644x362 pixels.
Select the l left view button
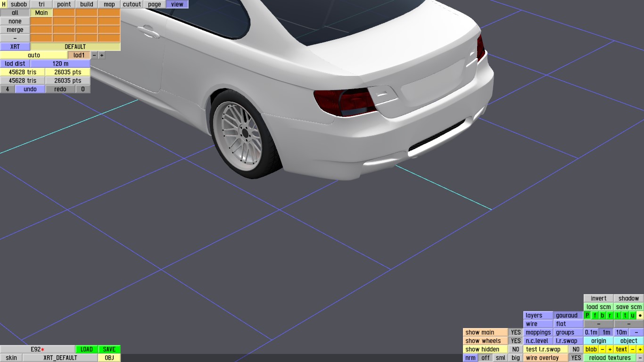click(x=618, y=315)
